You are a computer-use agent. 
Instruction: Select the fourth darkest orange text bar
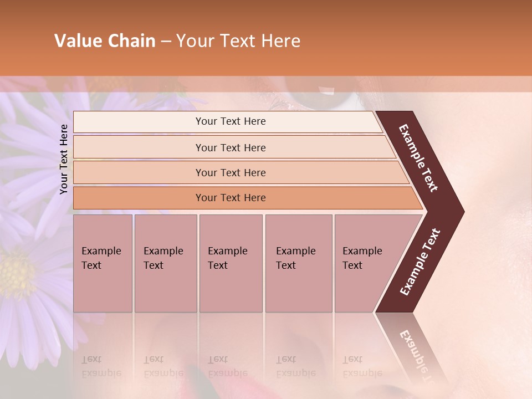coord(231,198)
